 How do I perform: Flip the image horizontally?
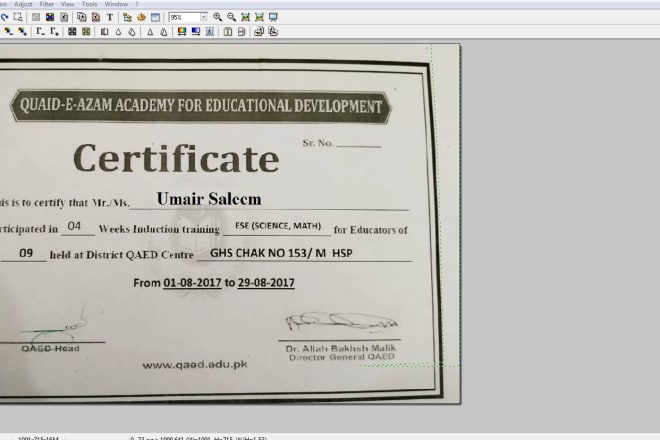[x=228, y=32]
